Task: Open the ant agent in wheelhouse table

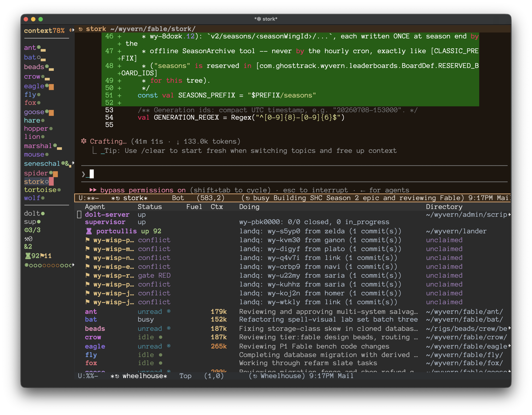Action: [91, 312]
